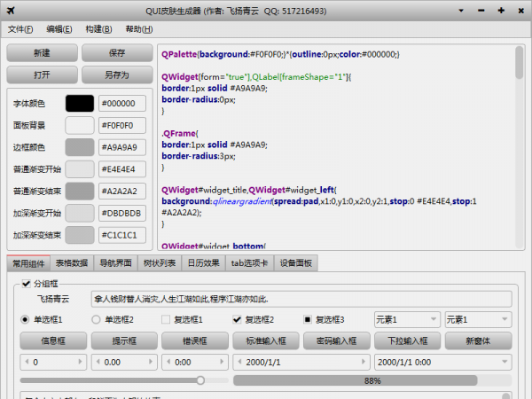Uncheck the 复选框2 checkbox
Screen dimensions: 532x399
pos(237,319)
